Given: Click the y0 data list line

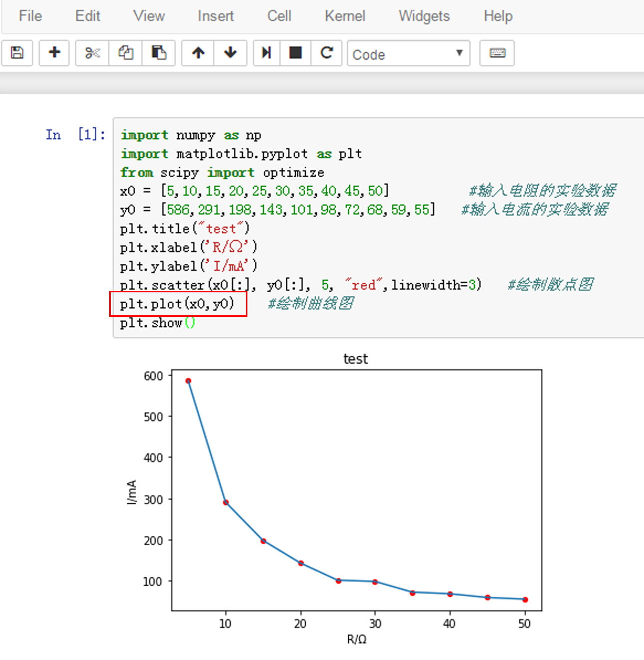Looking at the screenshot, I should click(x=278, y=210).
